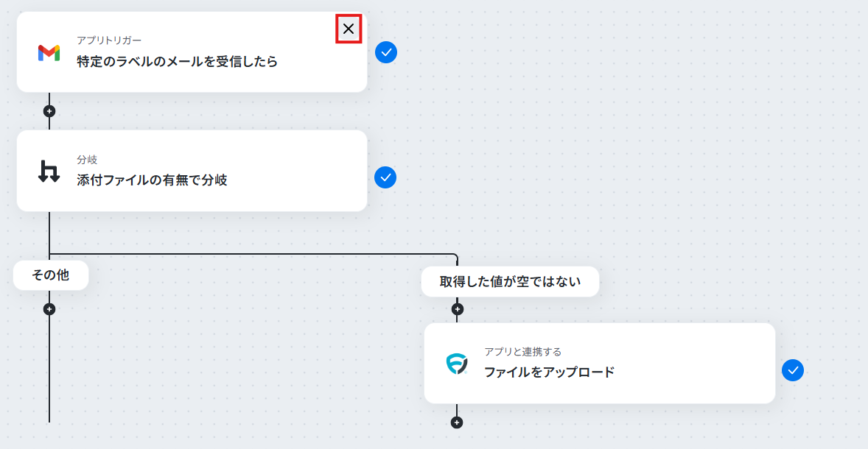Open the 添付ファイルの有無で分岐 step

(192, 171)
